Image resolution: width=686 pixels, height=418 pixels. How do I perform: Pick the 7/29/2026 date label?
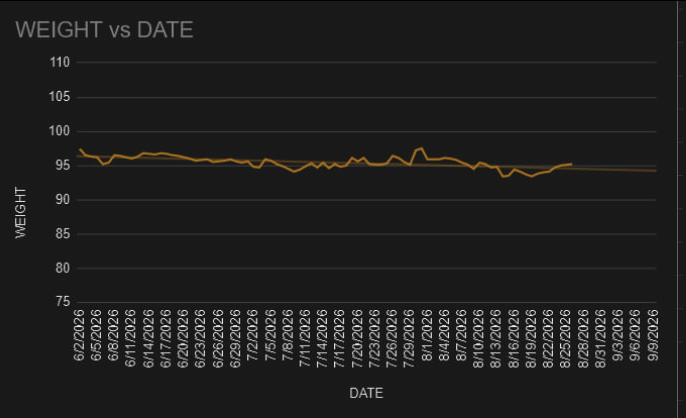[x=409, y=338]
